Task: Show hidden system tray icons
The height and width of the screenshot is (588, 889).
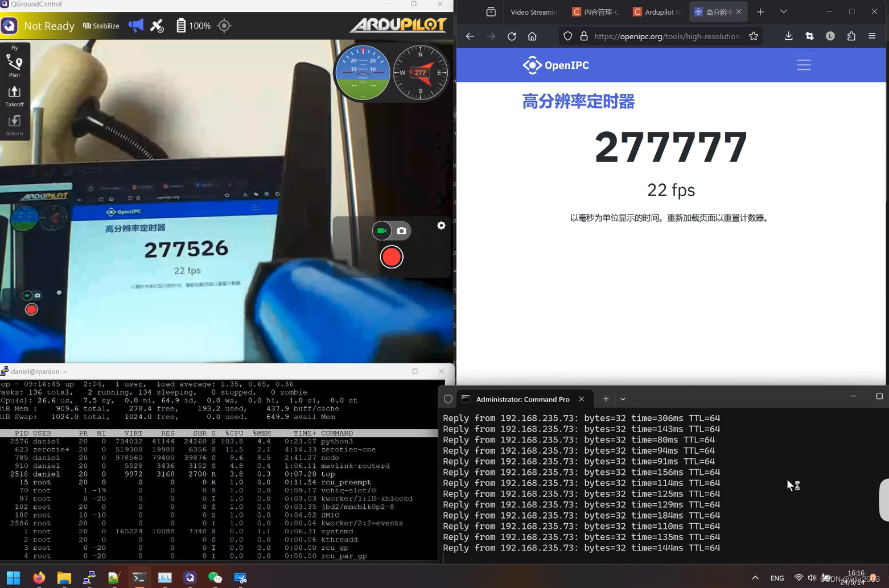Action: click(755, 578)
